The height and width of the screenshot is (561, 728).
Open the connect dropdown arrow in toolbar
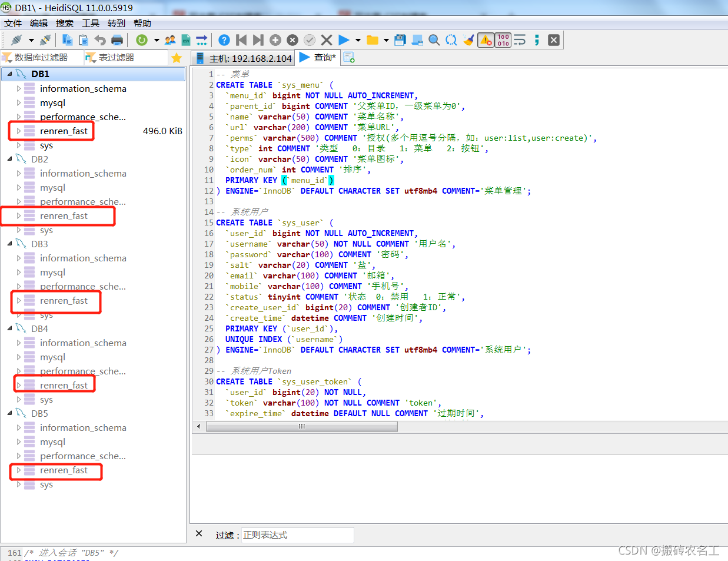click(x=31, y=40)
